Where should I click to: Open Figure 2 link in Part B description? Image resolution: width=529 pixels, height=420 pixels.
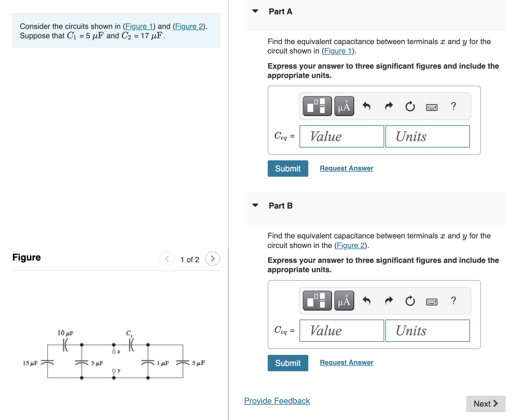point(350,245)
